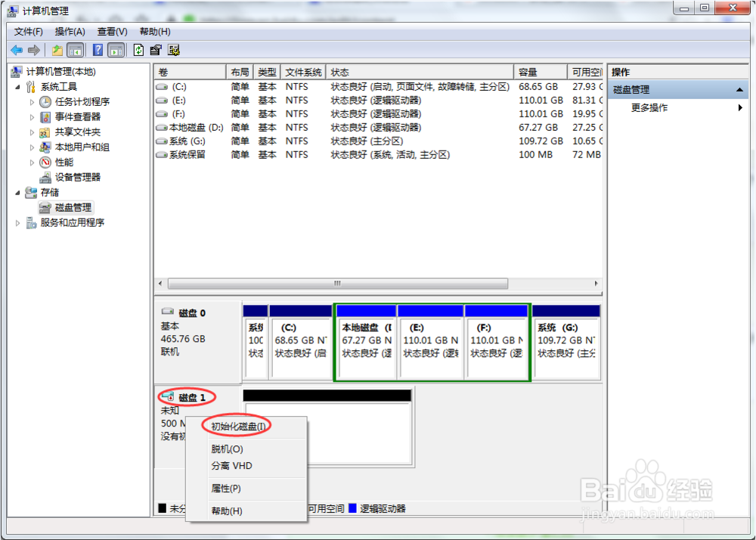
Task: Click the 更多操作 action link
Action: coord(649,107)
